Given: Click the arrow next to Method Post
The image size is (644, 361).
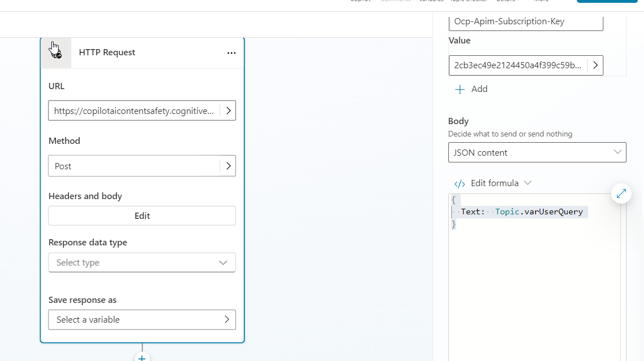Looking at the screenshot, I should tap(228, 166).
